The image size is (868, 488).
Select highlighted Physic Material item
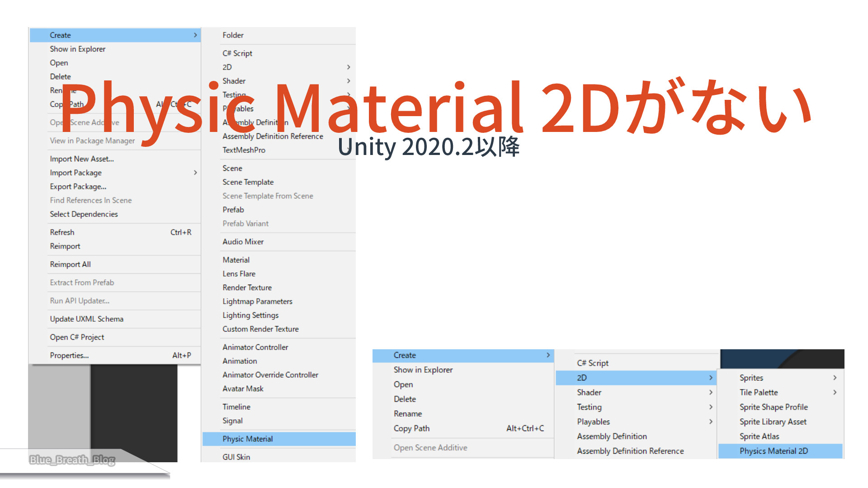pos(279,439)
